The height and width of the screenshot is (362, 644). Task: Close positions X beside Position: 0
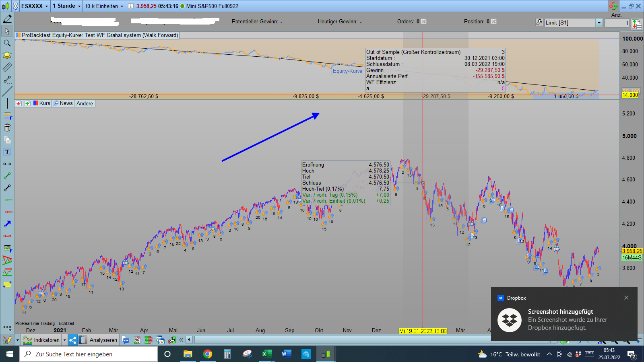(494, 21)
